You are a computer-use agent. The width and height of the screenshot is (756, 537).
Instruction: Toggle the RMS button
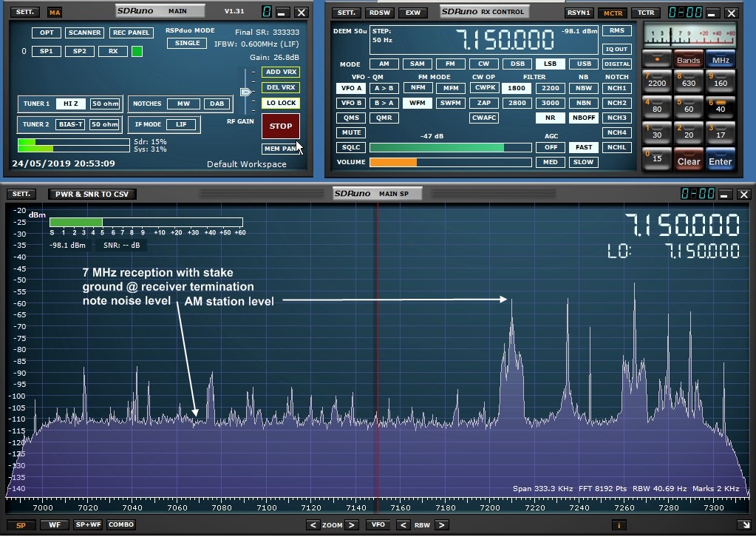click(616, 30)
